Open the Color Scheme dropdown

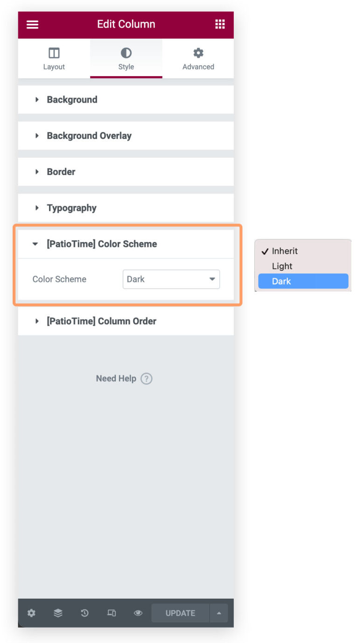[x=171, y=279]
